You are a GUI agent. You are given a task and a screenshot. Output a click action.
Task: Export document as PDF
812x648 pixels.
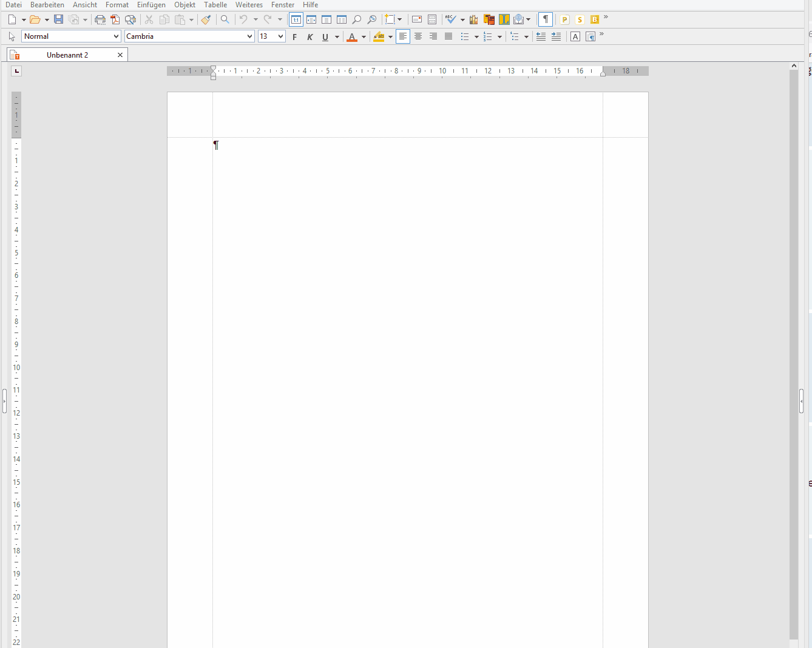[115, 19]
